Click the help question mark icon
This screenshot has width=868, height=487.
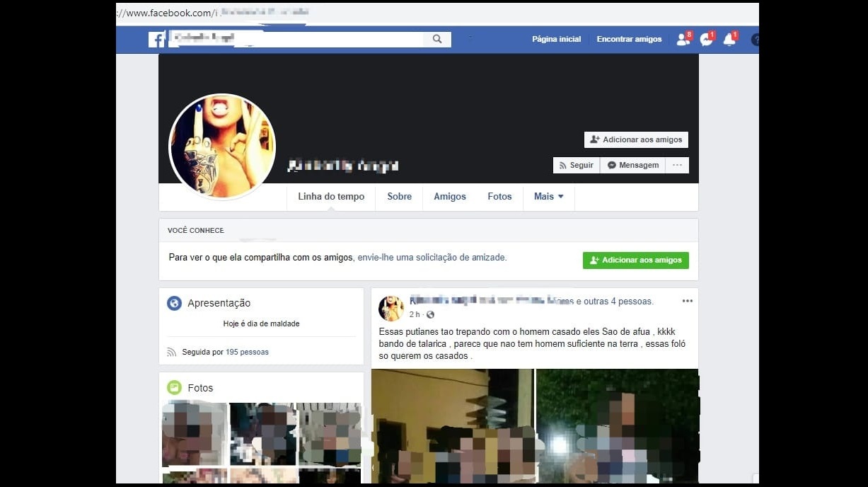coord(755,40)
